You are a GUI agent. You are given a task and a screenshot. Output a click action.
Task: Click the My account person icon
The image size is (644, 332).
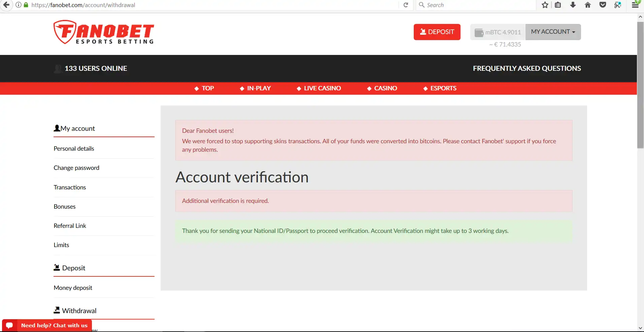(x=57, y=128)
